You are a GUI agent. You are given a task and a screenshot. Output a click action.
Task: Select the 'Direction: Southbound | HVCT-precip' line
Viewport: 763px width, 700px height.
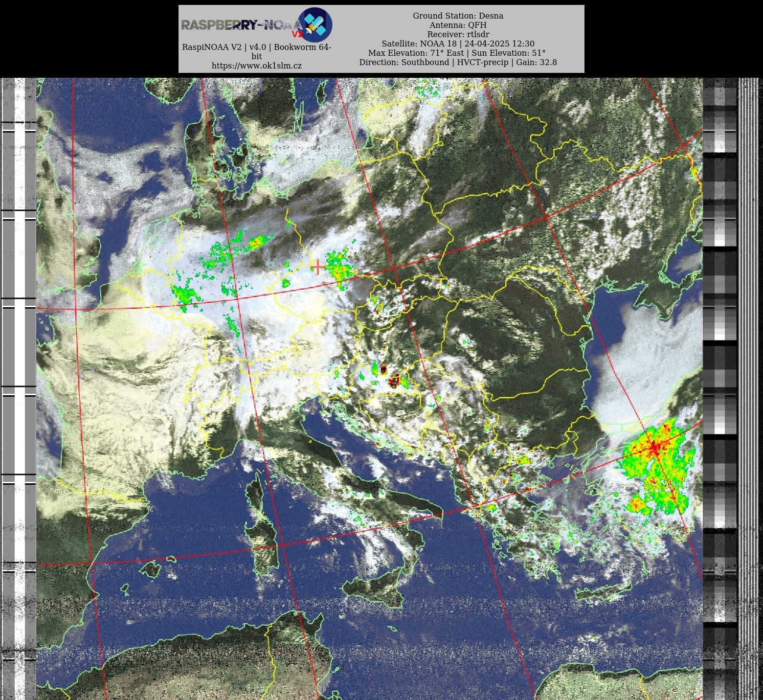click(458, 62)
